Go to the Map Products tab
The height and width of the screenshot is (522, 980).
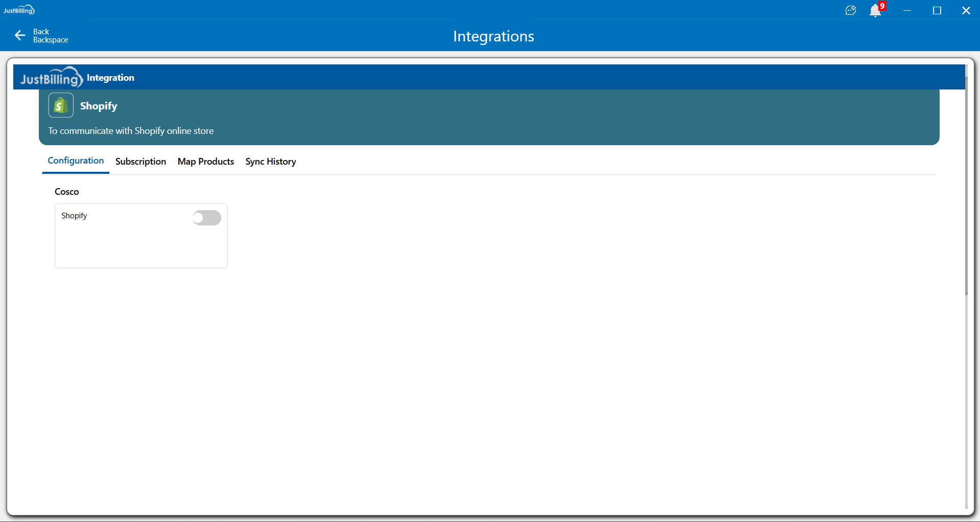205,162
